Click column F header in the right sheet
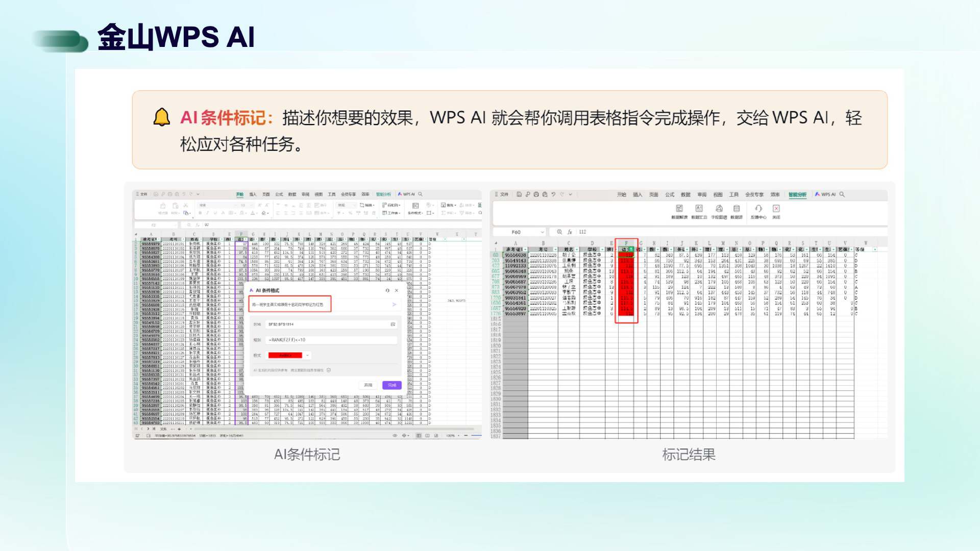 tap(626, 243)
